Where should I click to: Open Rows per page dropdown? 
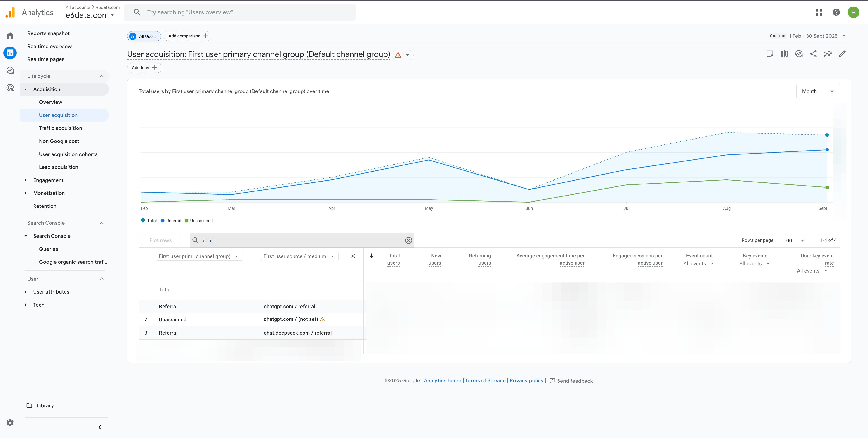[794, 240]
